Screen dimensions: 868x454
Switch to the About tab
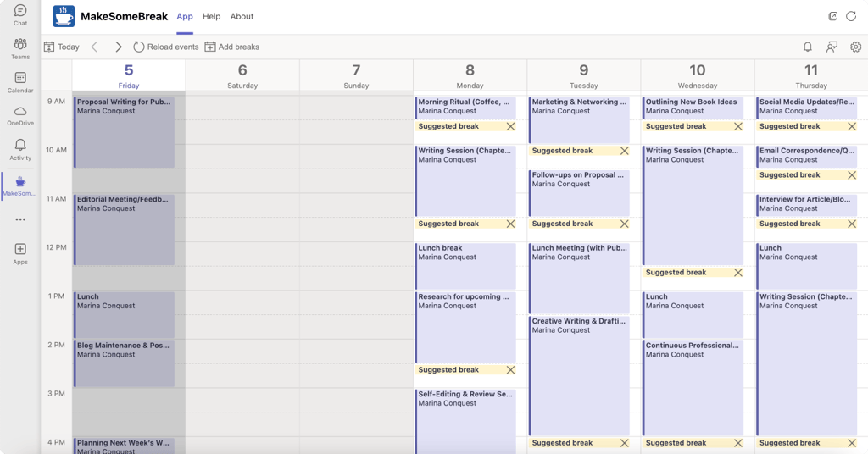(x=242, y=17)
